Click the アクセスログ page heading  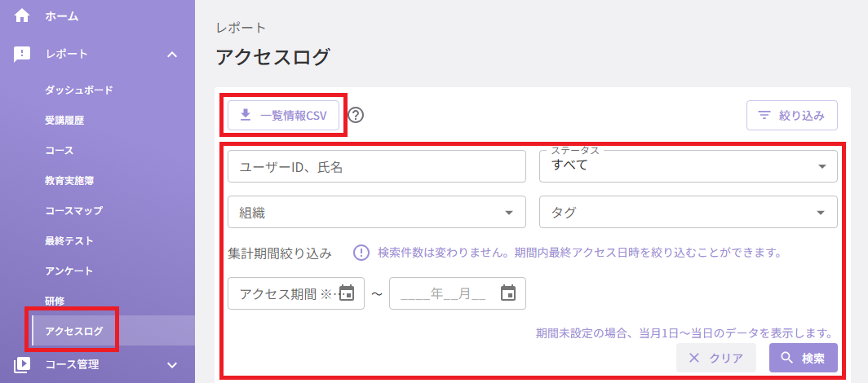(x=273, y=58)
